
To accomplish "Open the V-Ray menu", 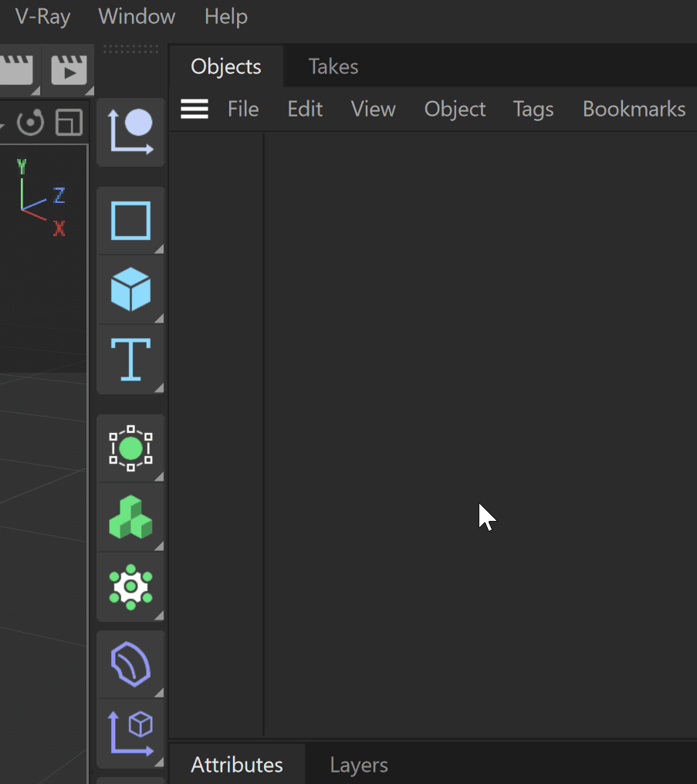I will tap(42, 17).
